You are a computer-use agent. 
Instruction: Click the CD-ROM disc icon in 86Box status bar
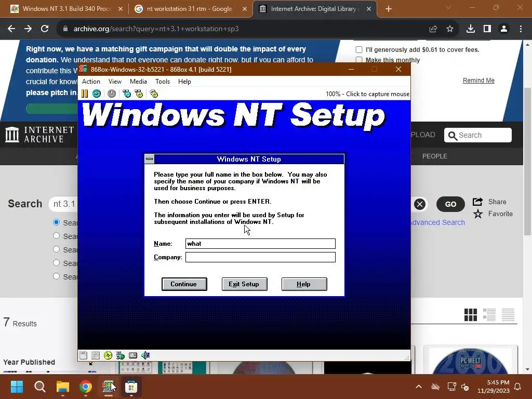[108, 355]
